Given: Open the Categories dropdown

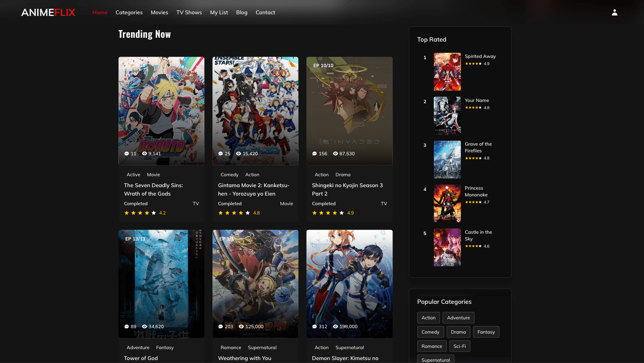Looking at the screenshot, I should [129, 12].
